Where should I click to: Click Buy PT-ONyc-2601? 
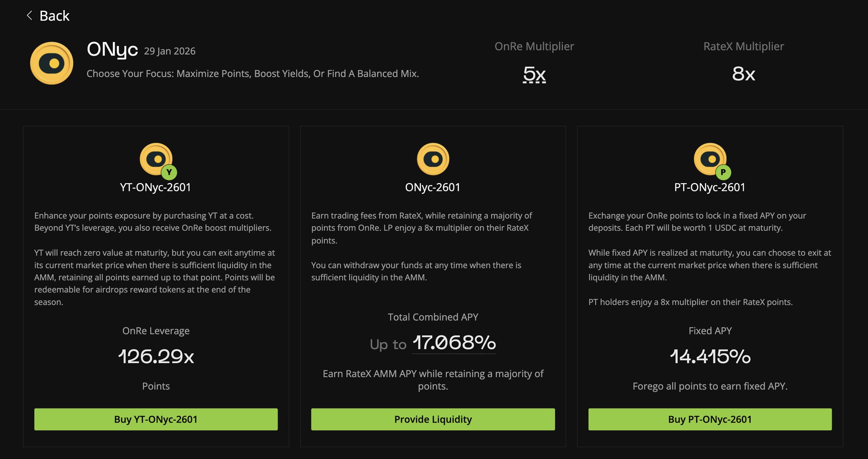pos(709,419)
